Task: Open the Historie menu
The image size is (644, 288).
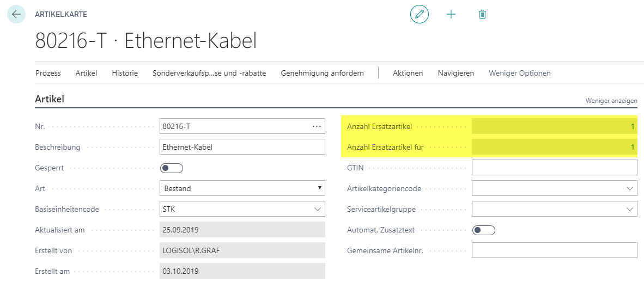Action: [125, 73]
